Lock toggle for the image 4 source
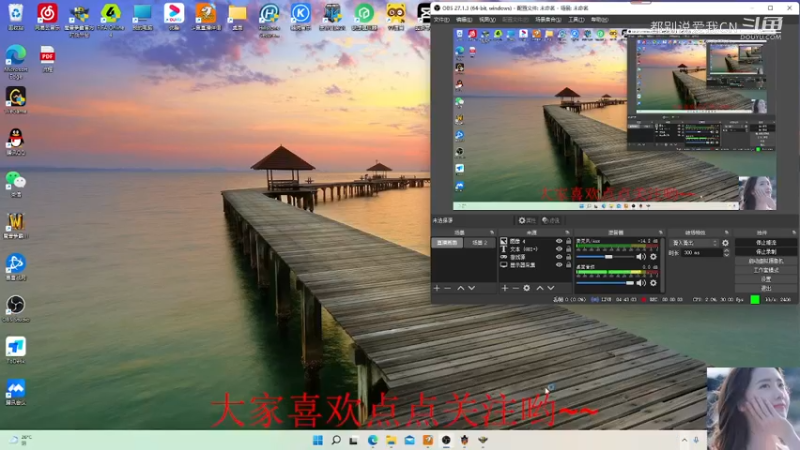 pyautogui.click(x=568, y=241)
